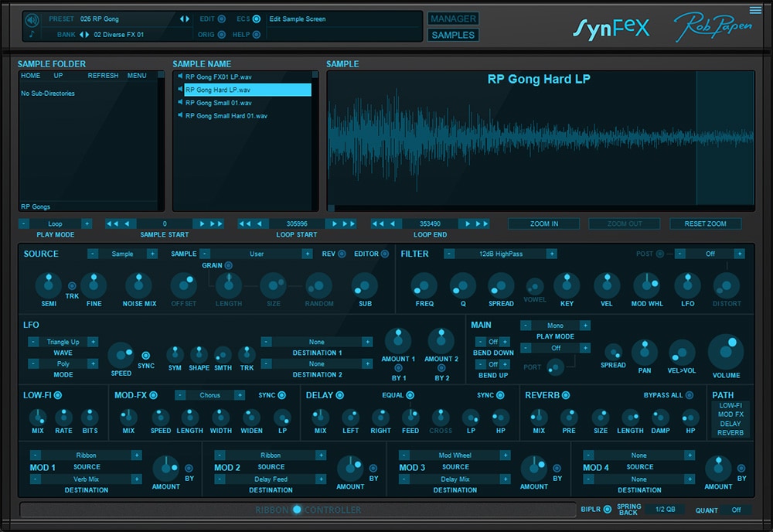773x532 pixels.
Task: Select RP Gong Small Hard 01.wav sample
Action: [226, 116]
